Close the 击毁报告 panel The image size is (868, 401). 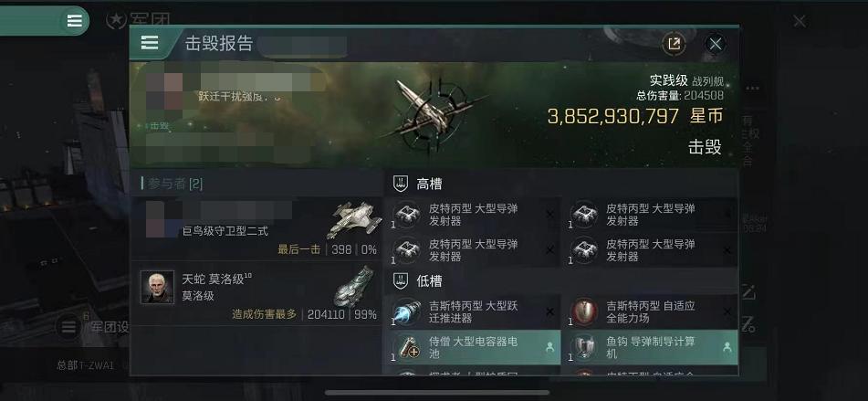716,44
